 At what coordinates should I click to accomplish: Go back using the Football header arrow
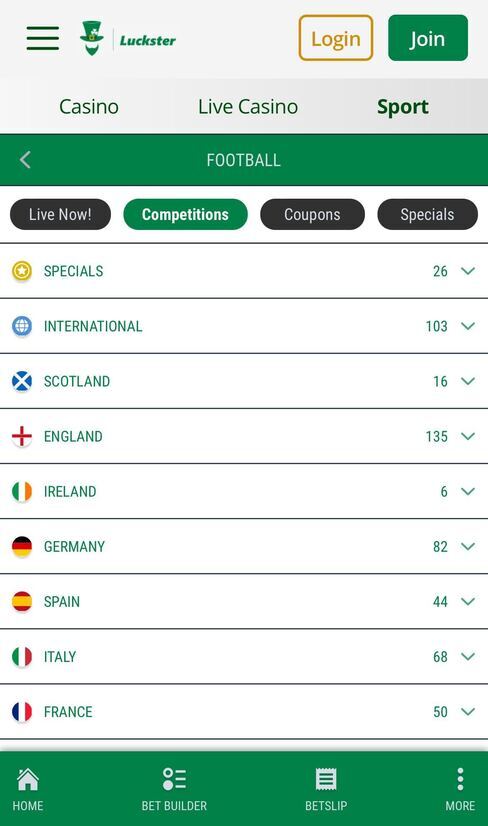tap(25, 160)
